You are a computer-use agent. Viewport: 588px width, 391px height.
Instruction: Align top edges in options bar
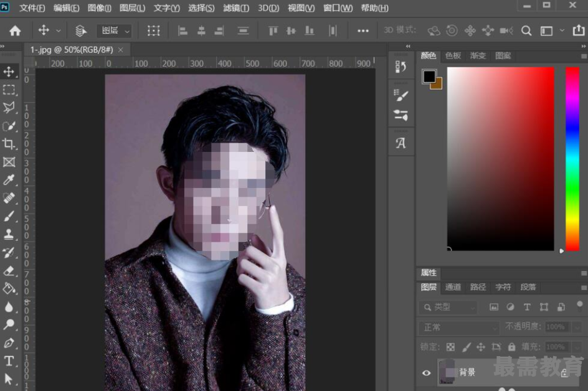click(x=273, y=31)
